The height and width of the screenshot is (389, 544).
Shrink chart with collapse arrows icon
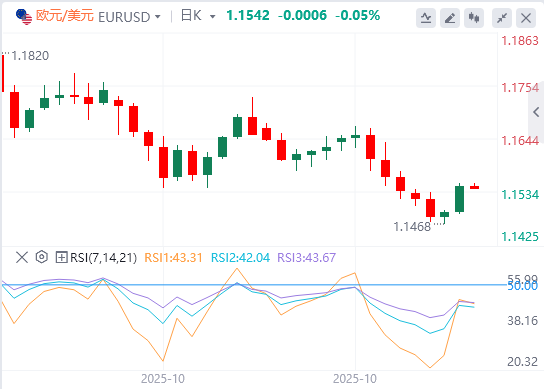(502, 18)
